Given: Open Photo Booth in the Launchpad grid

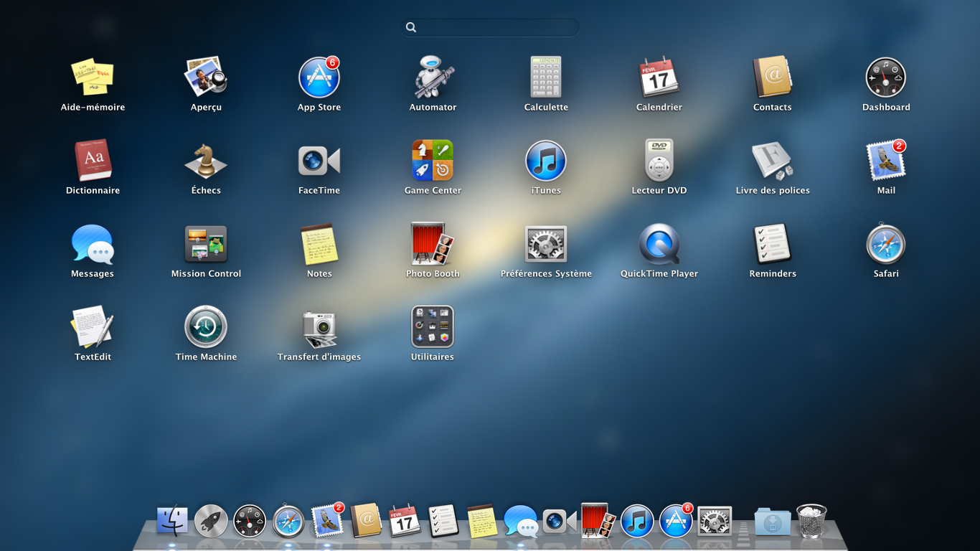Looking at the screenshot, I should (433, 244).
